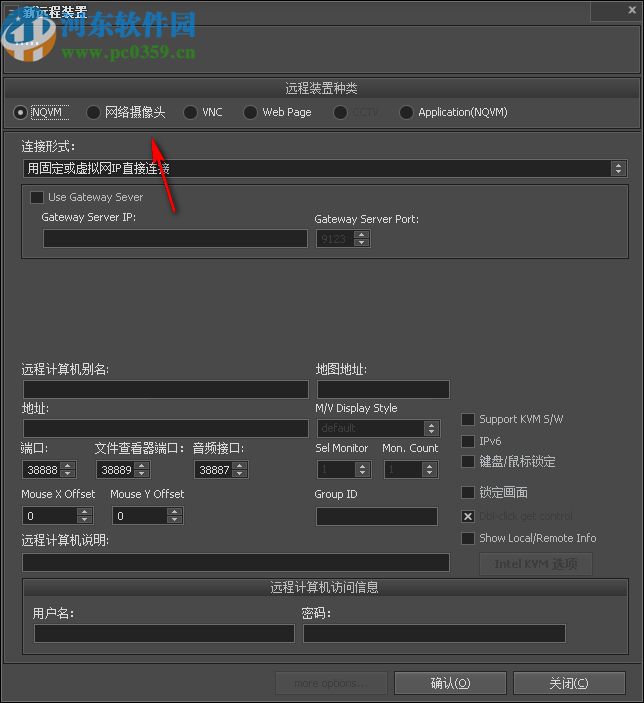Click the Mouse X Offset value field
Image resolution: width=644 pixels, height=703 pixels.
click(50, 516)
